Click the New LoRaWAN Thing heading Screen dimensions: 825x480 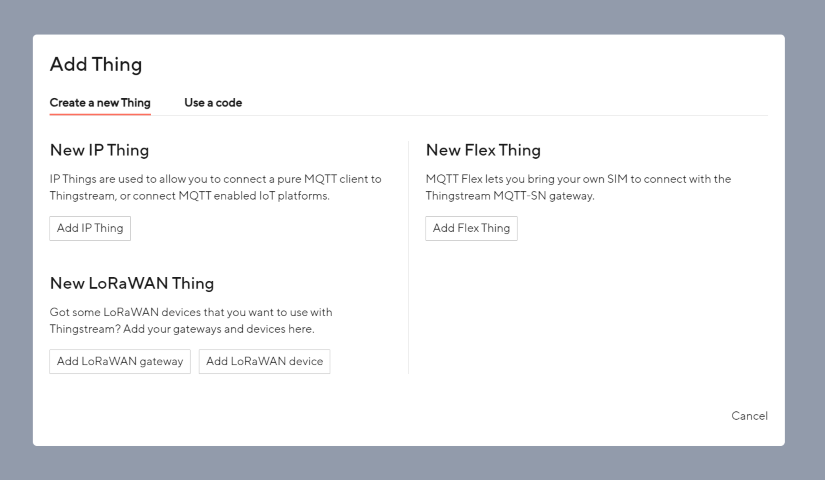[x=132, y=283]
